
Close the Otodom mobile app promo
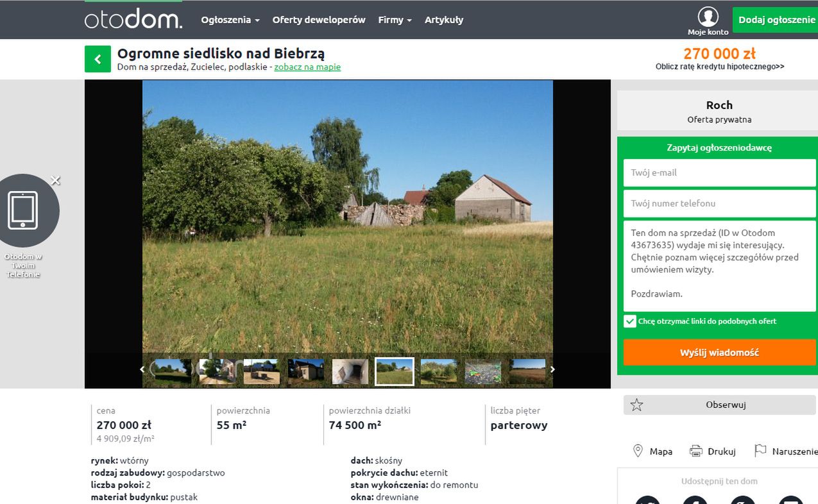(55, 180)
